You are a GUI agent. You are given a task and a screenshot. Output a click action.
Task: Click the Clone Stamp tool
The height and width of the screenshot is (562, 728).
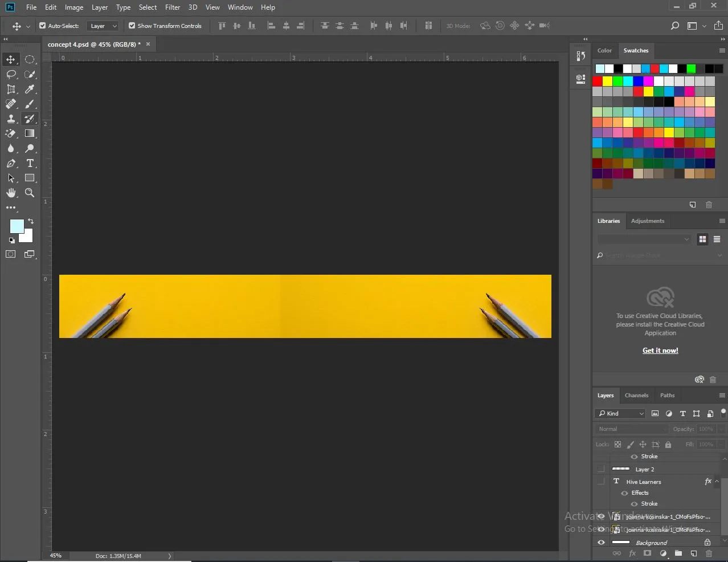[x=11, y=119]
